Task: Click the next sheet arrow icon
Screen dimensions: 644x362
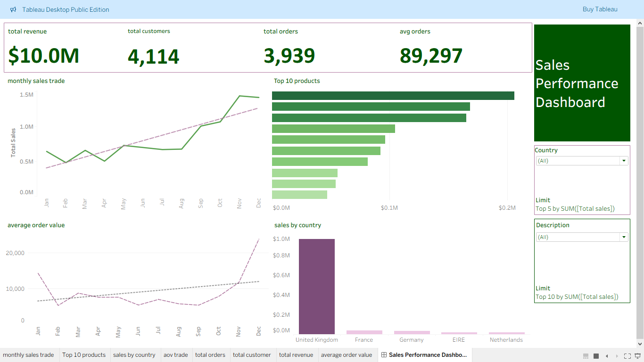Action: (618, 356)
